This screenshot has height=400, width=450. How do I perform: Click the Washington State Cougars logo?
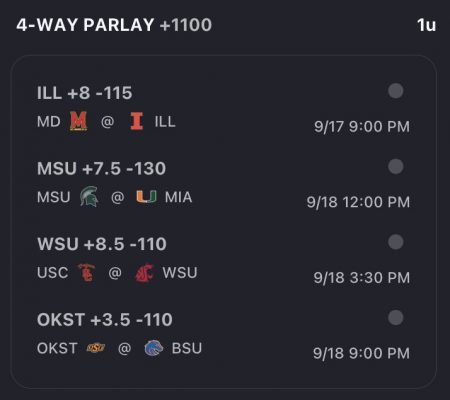tap(144, 273)
